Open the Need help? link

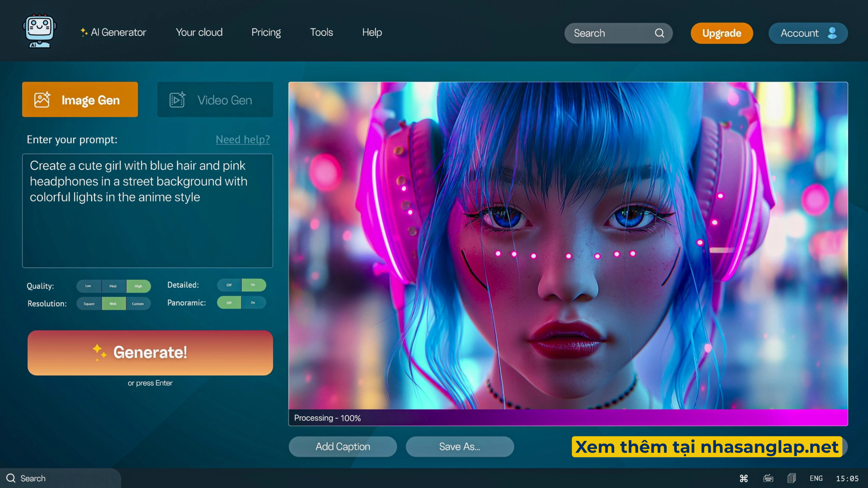pos(243,139)
